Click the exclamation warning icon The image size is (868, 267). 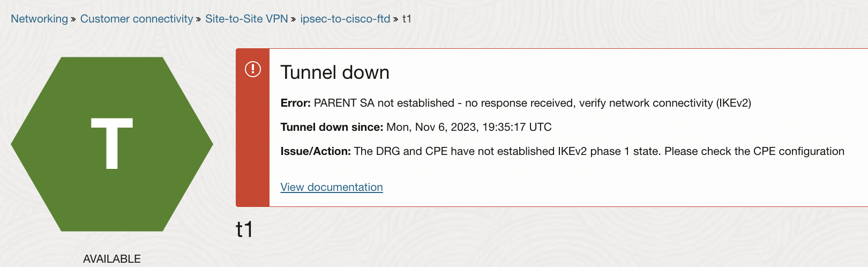pyautogui.click(x=253, y=69)
